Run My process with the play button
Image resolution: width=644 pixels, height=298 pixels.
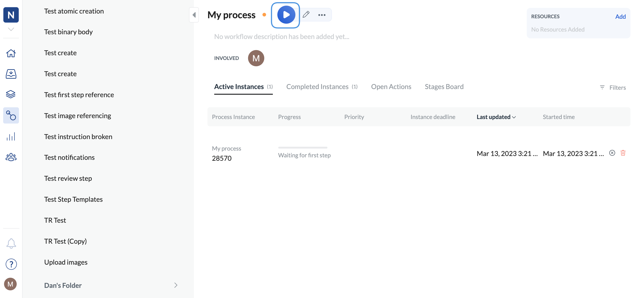click(x=285, y=14)
